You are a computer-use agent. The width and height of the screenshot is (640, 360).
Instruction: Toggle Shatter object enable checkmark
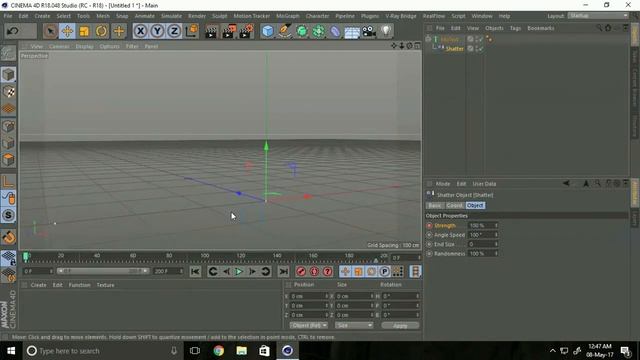pyautogui.click(x=480, y=49)
